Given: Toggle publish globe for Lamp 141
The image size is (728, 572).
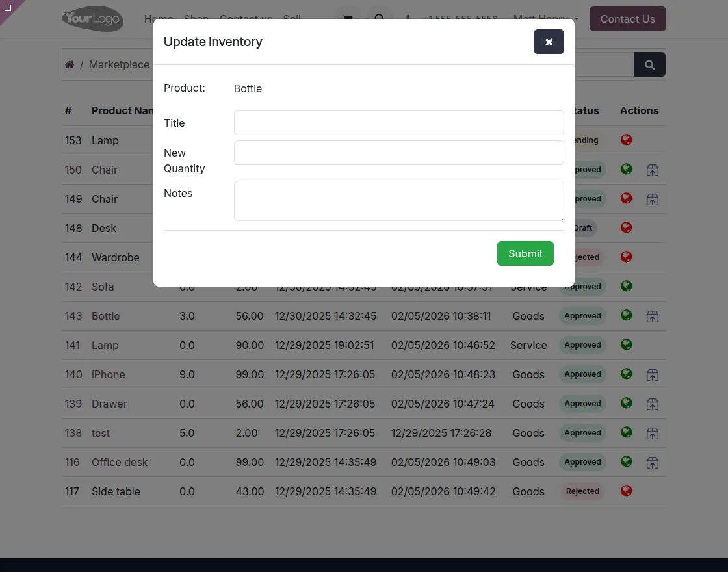Looking at the screenshot, I should pyautogui.click(x=627, y=344).
